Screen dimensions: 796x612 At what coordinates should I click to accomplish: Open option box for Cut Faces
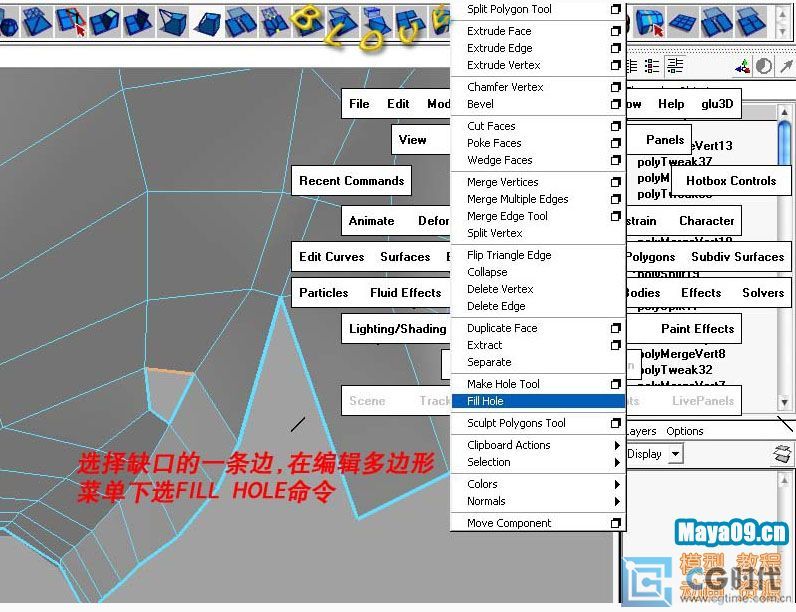tap(615, 126)
